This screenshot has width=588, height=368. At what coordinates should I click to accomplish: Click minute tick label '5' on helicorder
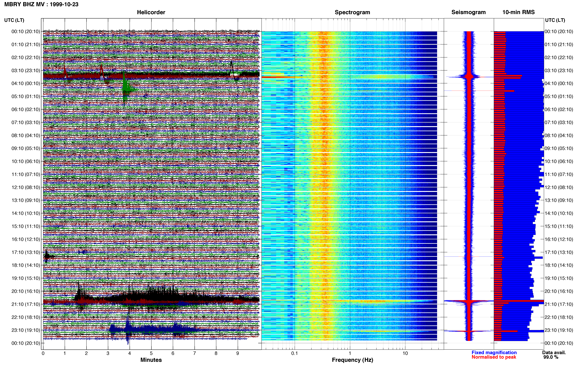pos(151,353)
